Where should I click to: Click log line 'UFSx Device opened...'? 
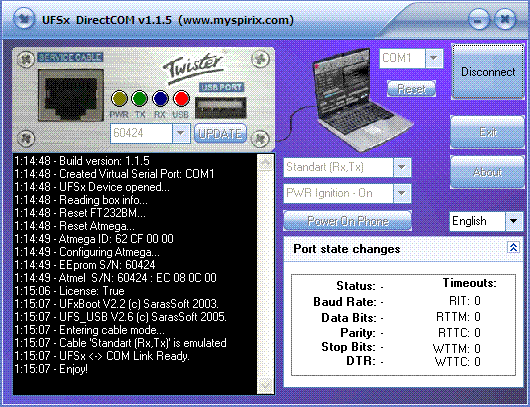click(92, 187)
